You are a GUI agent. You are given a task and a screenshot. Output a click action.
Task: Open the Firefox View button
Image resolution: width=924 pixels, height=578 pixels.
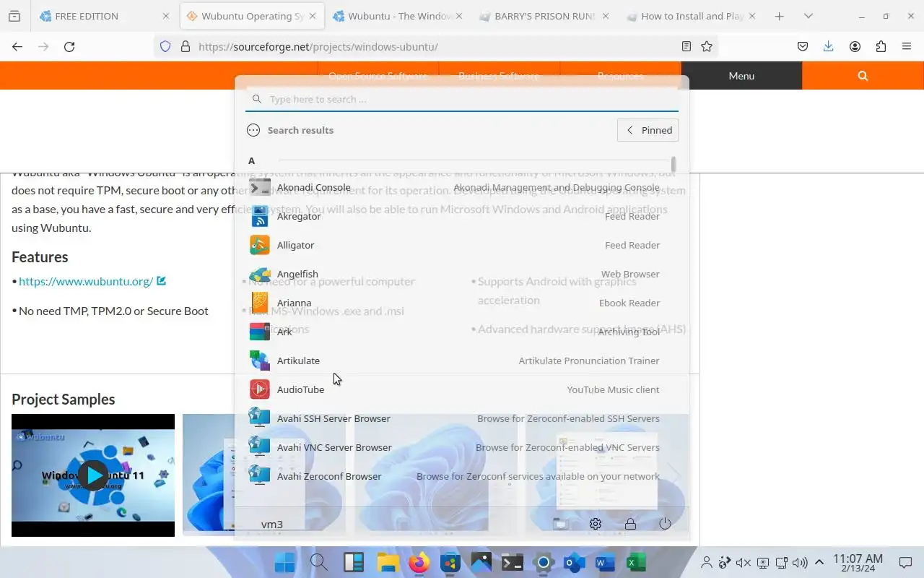[14, 16]
